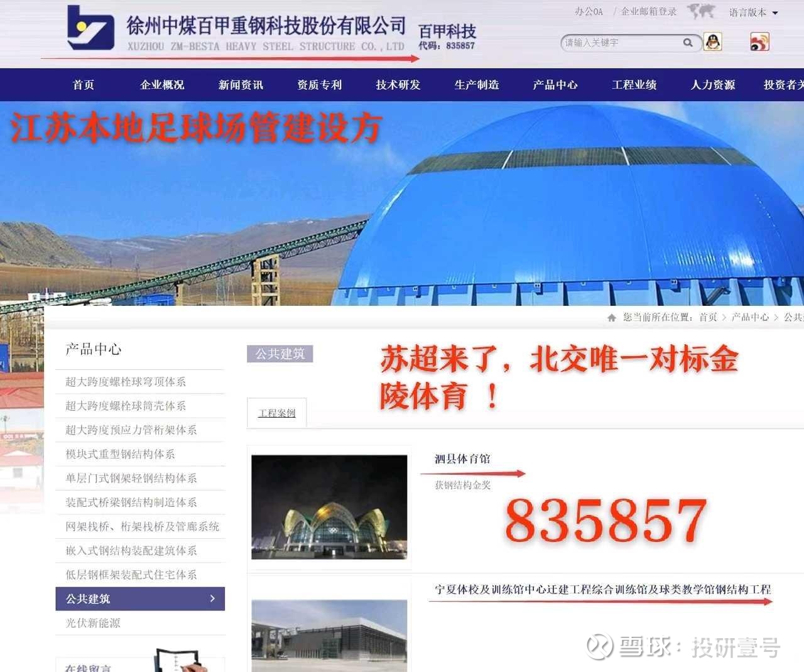804x672 pixels.
Task: Open the 生产制造 nav menu
Action: click(477, 85)
